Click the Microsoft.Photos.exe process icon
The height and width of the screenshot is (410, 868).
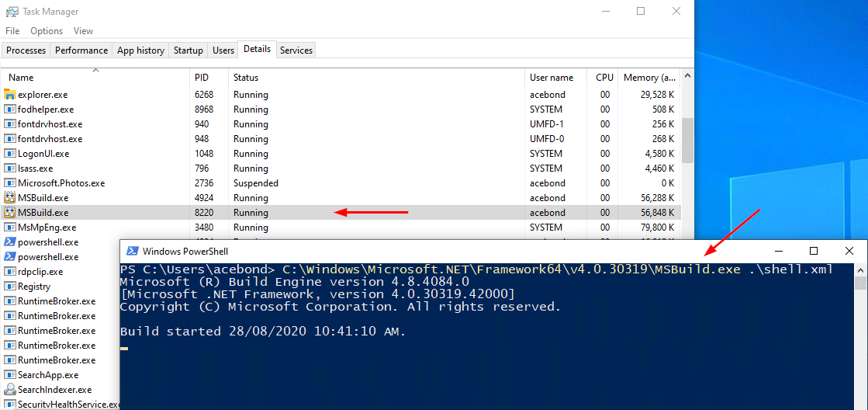tap(9, 182)
